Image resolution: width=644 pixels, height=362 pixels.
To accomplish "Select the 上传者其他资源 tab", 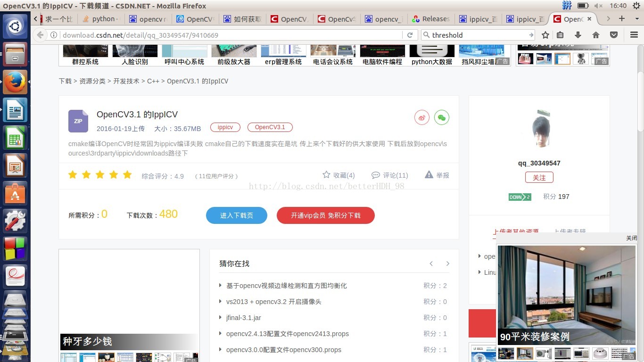I will tap(516, 231).
